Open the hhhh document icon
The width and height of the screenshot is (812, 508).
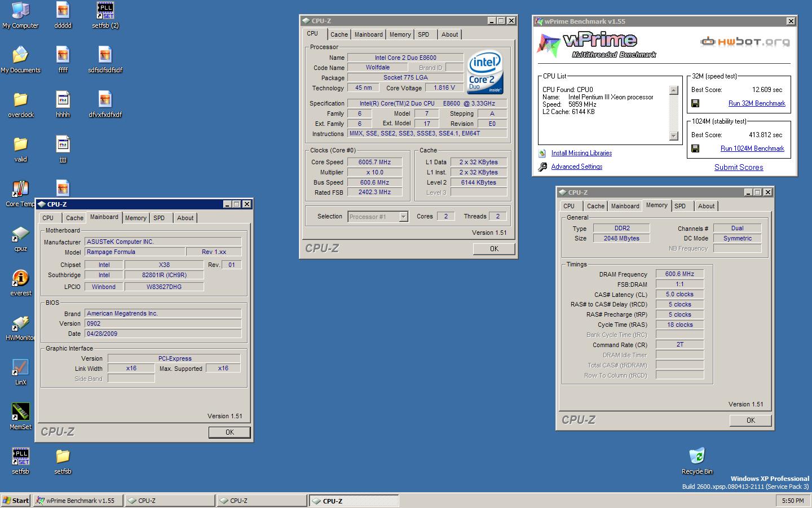[x=63, y=104]
